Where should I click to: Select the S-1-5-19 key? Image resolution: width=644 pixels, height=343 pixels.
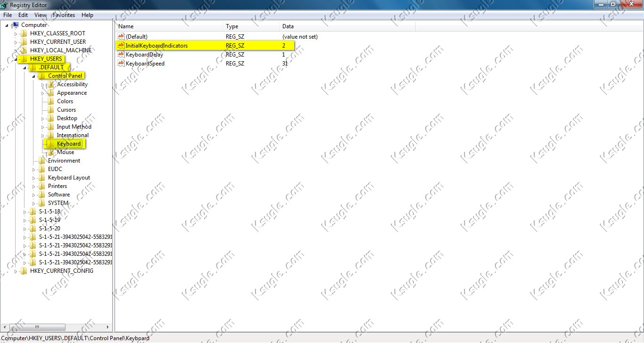pyautogui.click(x=50, y=220)
